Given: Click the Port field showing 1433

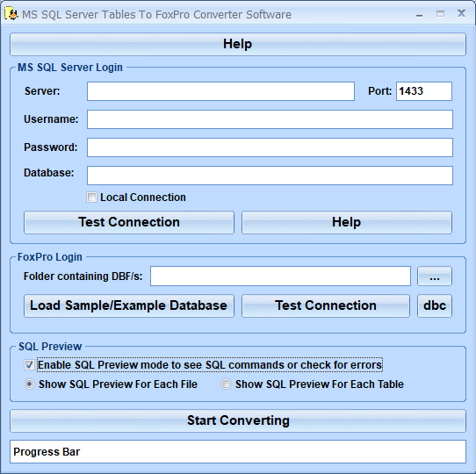Looking at the screenshot, I should point(424,91).
